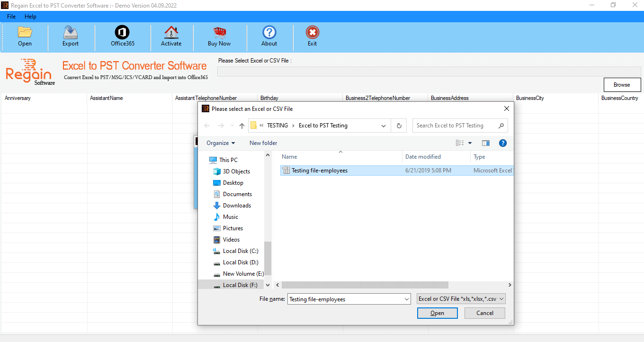644x342 pixels.
Task: Open the Testing file-employees selection
Action: click(437, 313)
